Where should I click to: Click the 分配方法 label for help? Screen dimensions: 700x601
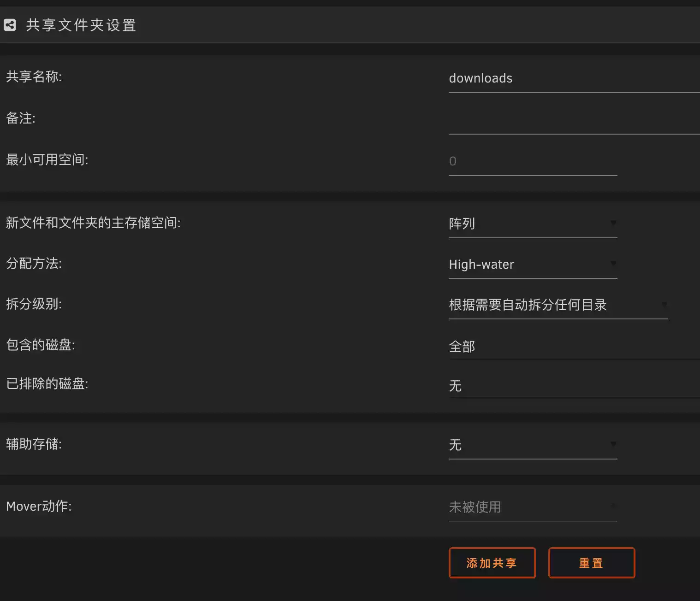click(x=34, y=264)
